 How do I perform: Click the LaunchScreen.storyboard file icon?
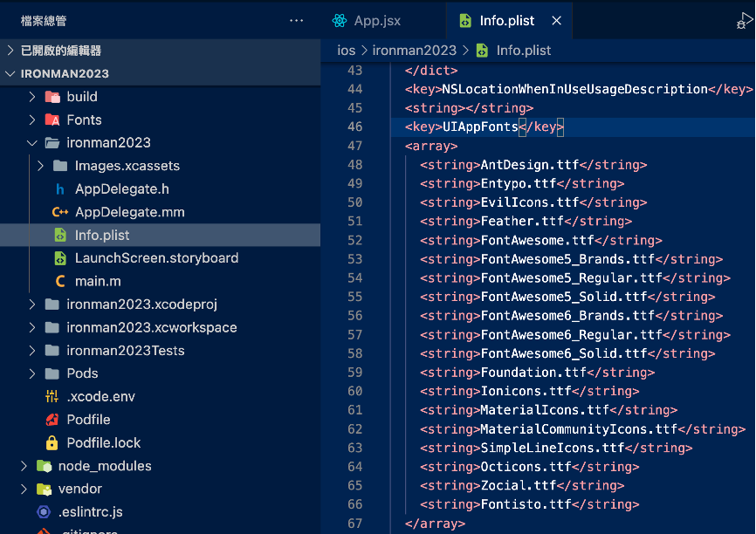tap(59, 258)
